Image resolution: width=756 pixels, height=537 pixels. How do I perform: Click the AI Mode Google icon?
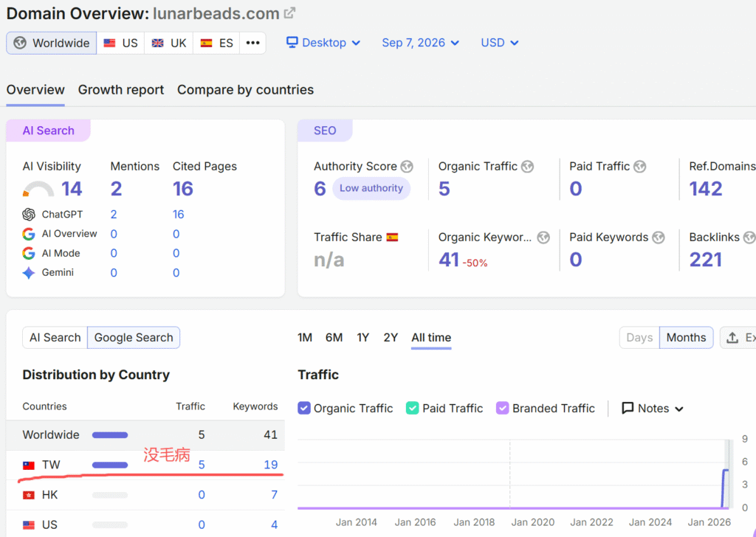[29, 253]
